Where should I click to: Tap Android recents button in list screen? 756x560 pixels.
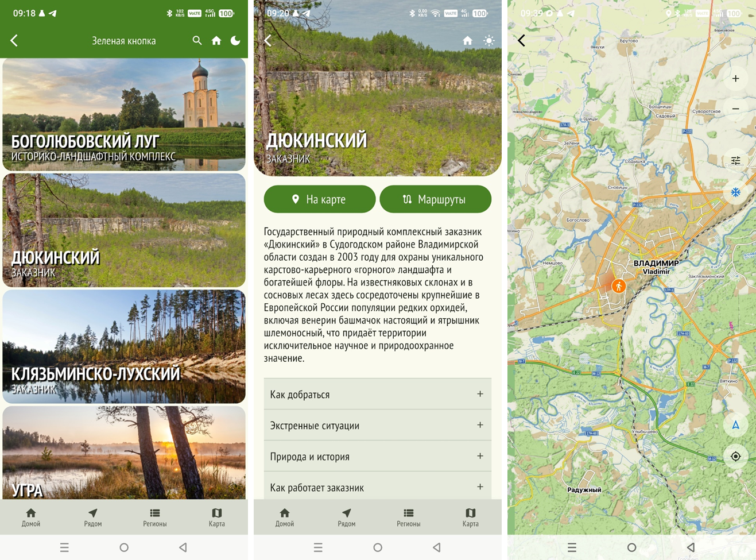[x=64, y=547]
